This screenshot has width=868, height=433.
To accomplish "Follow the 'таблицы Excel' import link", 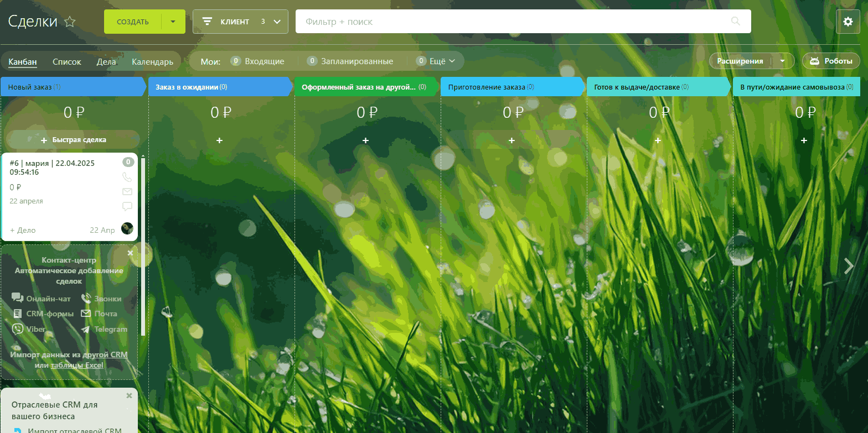I will pyautogui.click(x=77, y=365).
